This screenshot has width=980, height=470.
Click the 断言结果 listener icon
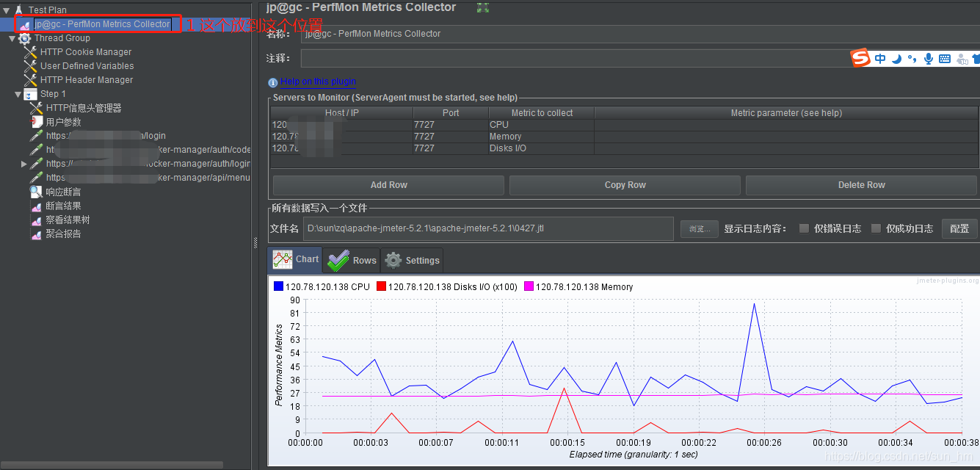(x=36, y=206)
